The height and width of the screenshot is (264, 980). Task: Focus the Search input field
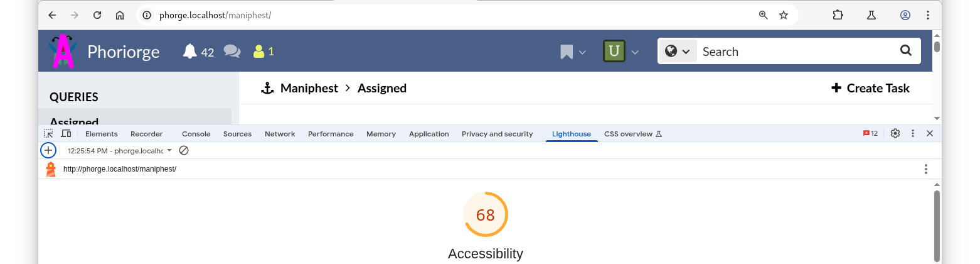[797, 52]
